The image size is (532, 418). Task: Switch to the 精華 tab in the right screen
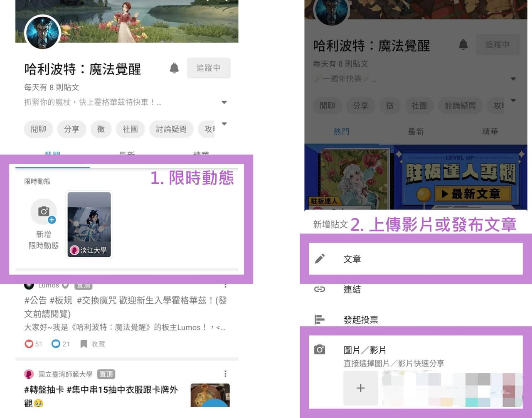point(490,132)
